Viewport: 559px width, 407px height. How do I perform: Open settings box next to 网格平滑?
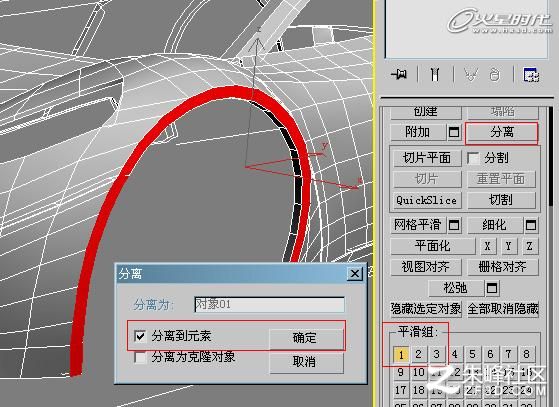(454, 225)
